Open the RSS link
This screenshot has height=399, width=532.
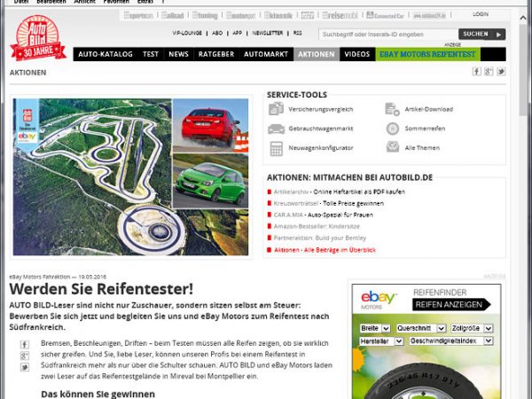coord(298,33)
